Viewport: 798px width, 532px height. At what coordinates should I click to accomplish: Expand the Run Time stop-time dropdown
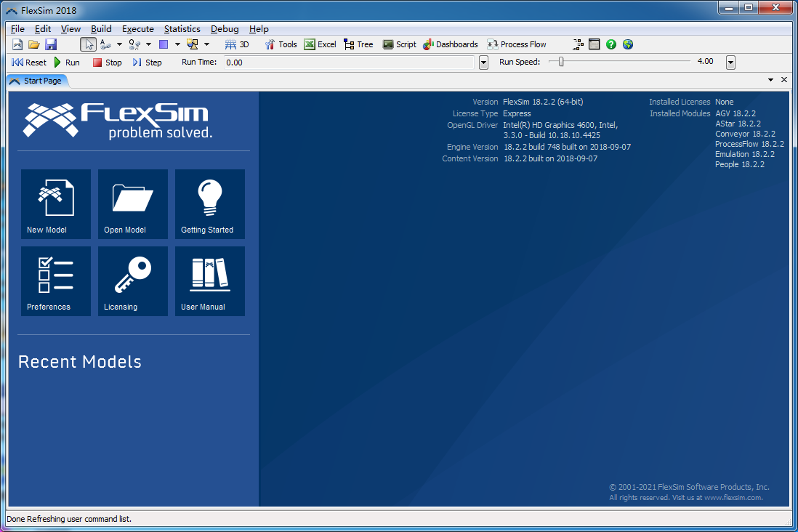(x=484, y=63)
